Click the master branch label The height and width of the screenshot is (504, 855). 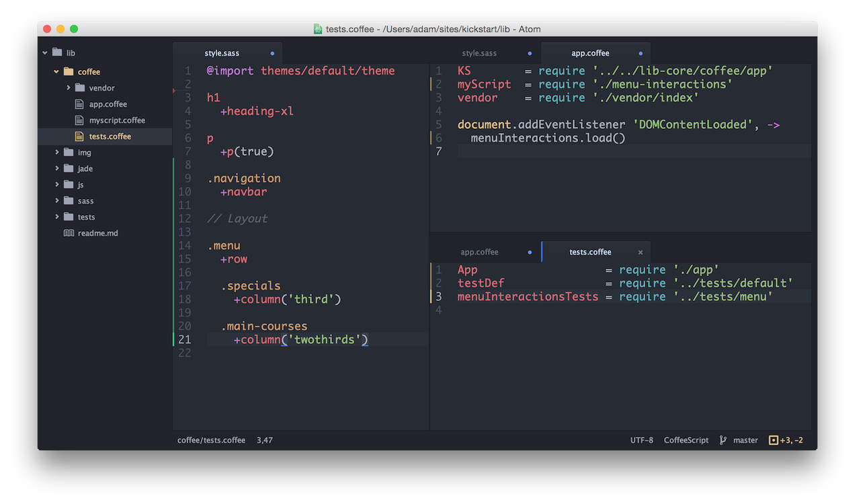pos(745,440)
